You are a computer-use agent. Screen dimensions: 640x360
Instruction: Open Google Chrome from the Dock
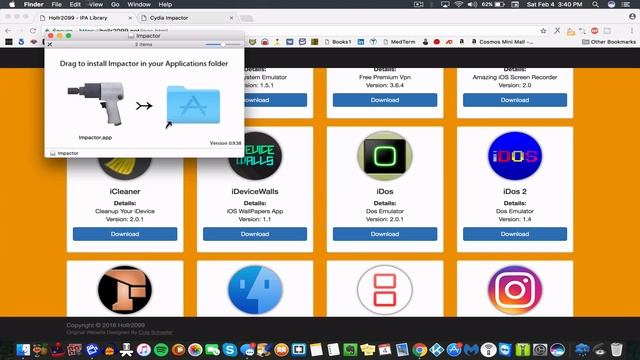(420, 350)
